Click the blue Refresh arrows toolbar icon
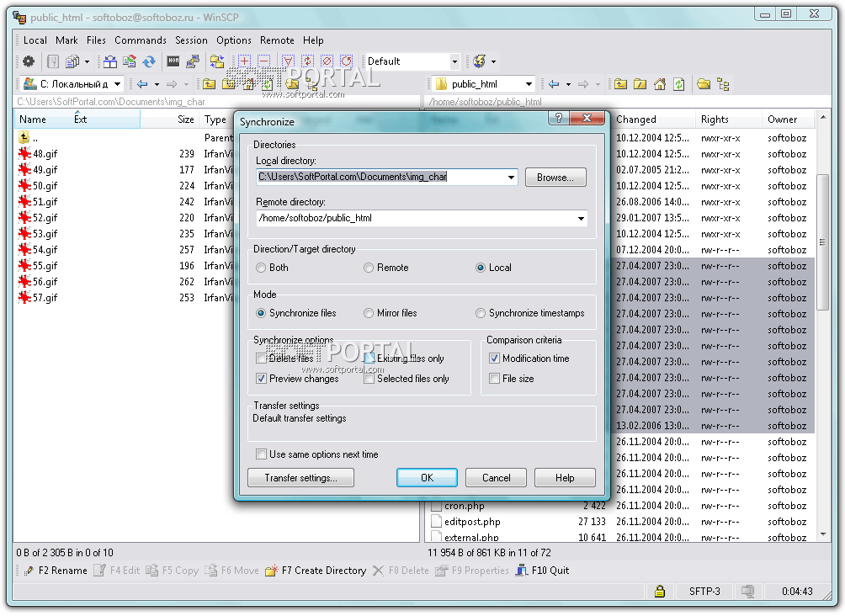 [x=149, y=61]
